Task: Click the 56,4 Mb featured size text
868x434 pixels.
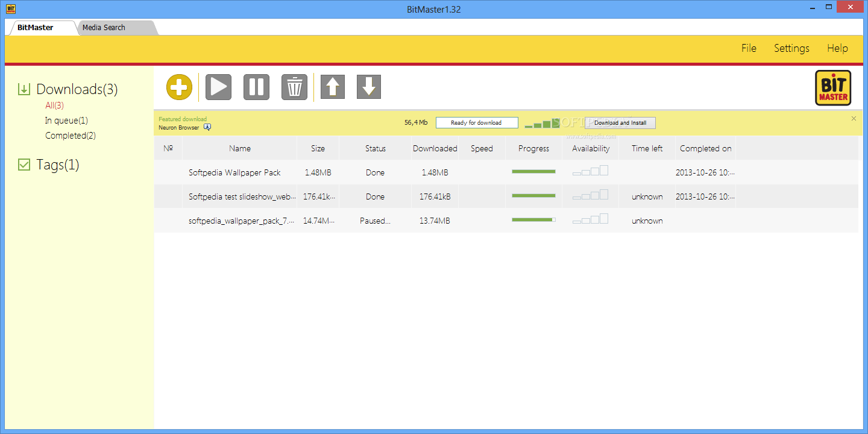Action: click(416, 122)
